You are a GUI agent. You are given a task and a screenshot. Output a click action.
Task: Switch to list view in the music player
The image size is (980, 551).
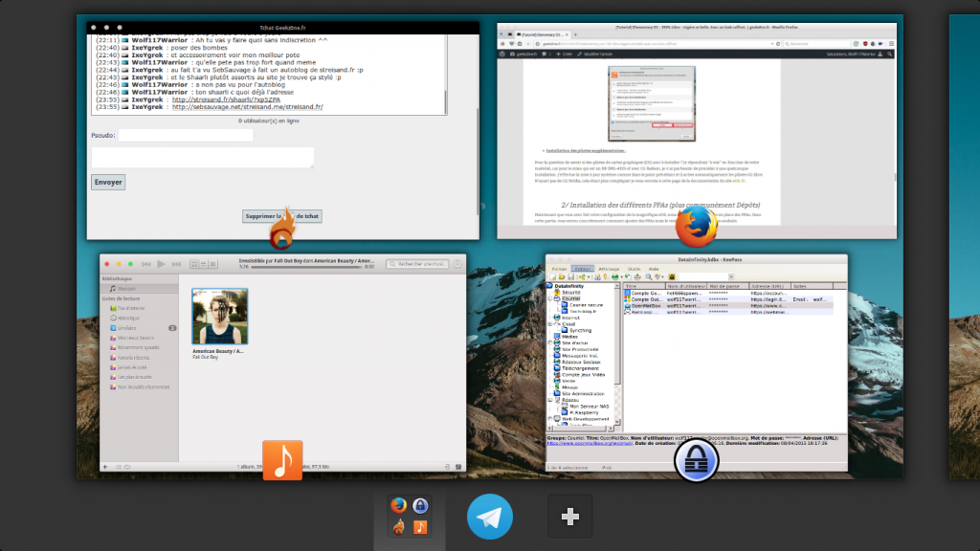pyautogui.click(x=204, y=263)
